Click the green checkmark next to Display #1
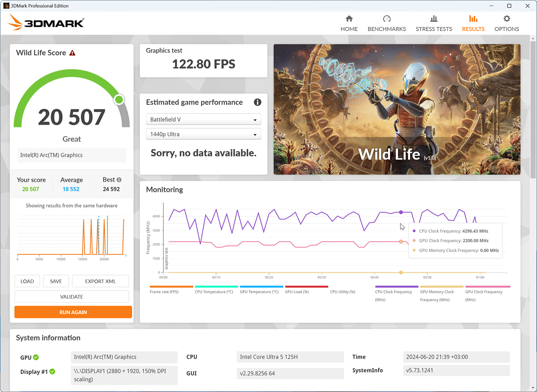Image resolution: width=537 pixels, height=392 pixels. [x=52, y=372]
